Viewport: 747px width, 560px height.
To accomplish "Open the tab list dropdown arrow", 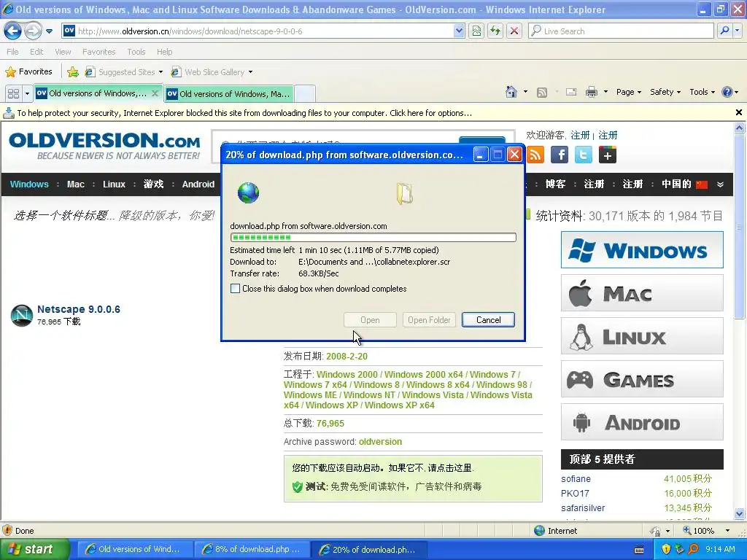I will 27,93.
